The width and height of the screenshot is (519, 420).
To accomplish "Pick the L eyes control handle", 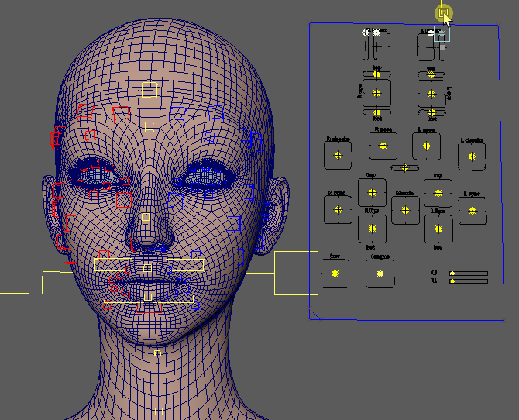I will [426, 145].
